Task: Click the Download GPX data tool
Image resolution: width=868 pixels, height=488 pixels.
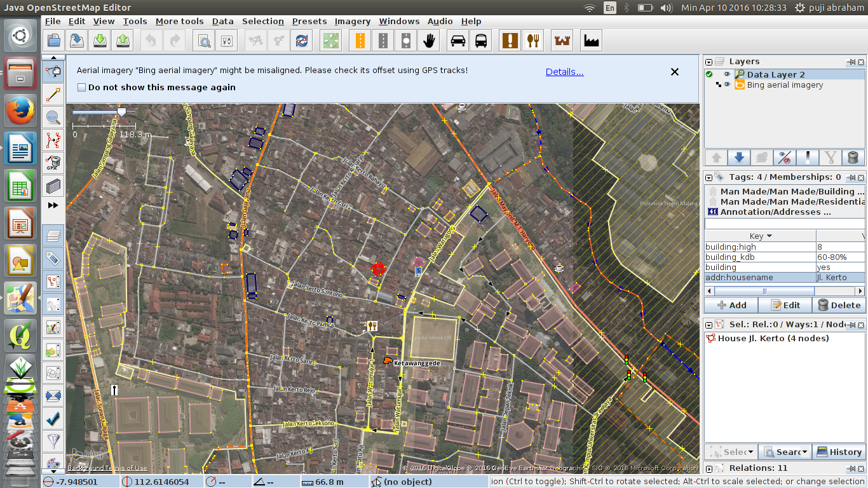Action: 53,163
